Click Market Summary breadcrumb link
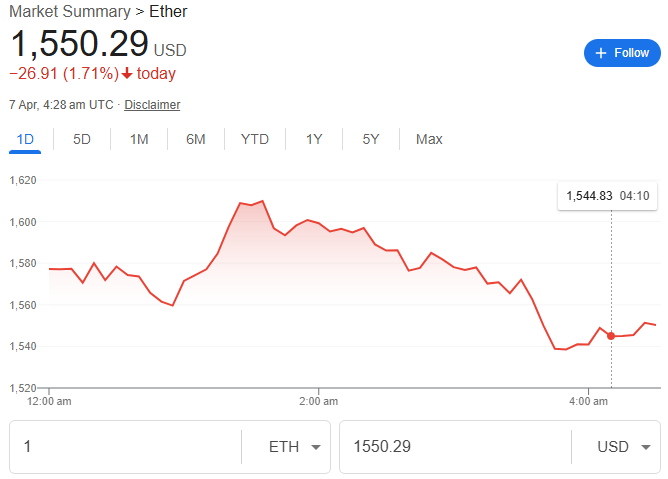This screenshot has height=479, width=668. (x=69, y=12)
